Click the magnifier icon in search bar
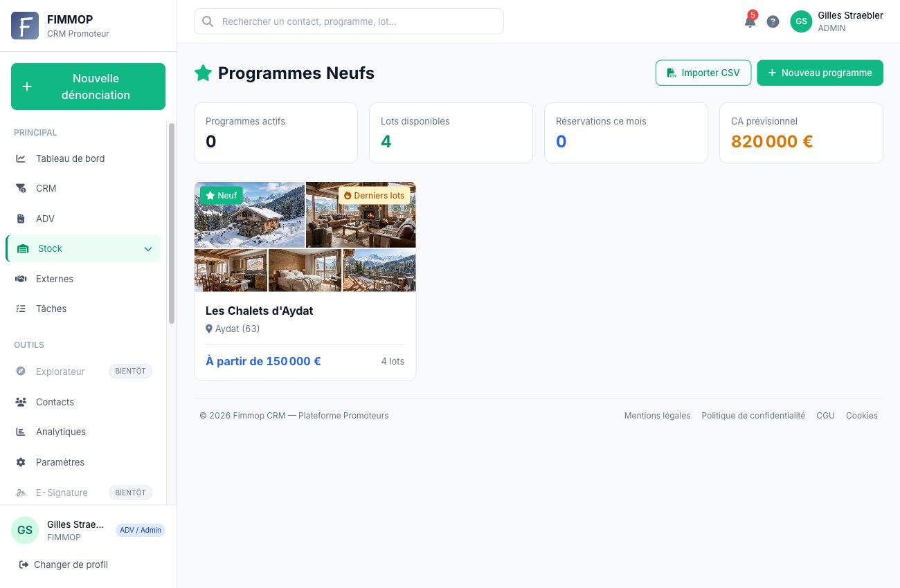 pyautogui.click(x=207, y=21)
